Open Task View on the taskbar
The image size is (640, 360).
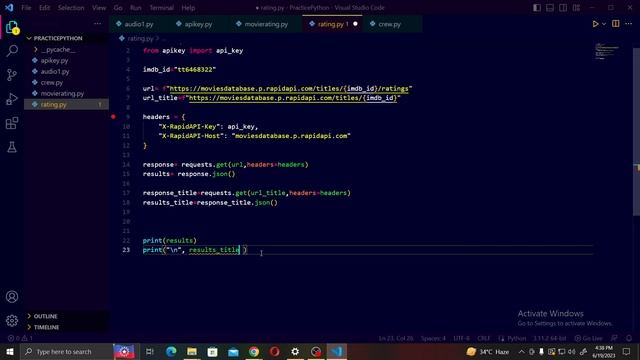tap(150, 351)
